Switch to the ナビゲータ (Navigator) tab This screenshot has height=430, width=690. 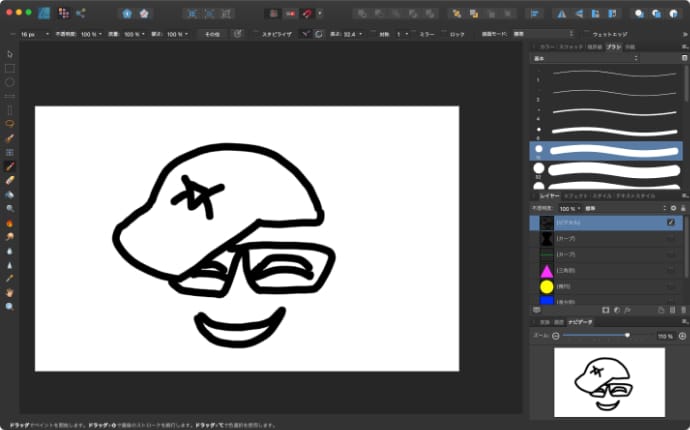coord(580,322)
